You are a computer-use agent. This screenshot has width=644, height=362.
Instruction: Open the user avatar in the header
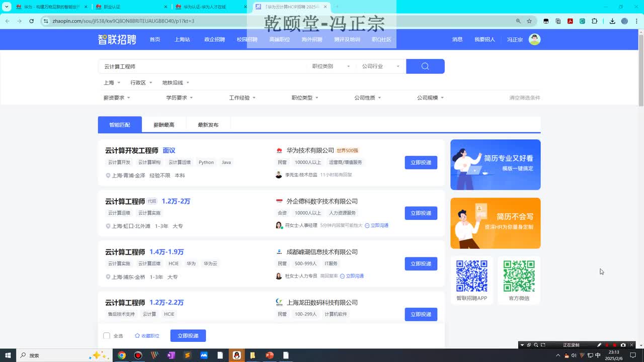[534, 39]
